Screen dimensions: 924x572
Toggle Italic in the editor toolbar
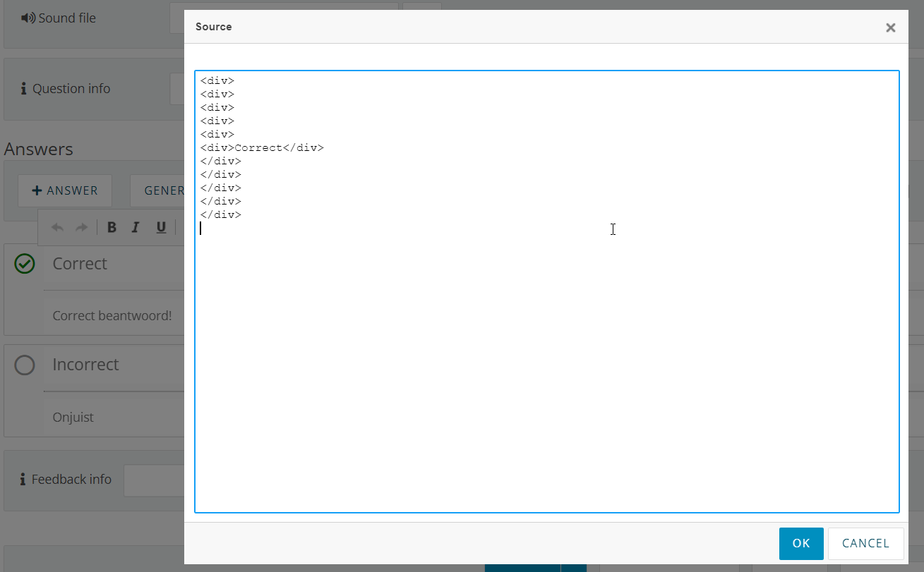click(x=136, y=227)
